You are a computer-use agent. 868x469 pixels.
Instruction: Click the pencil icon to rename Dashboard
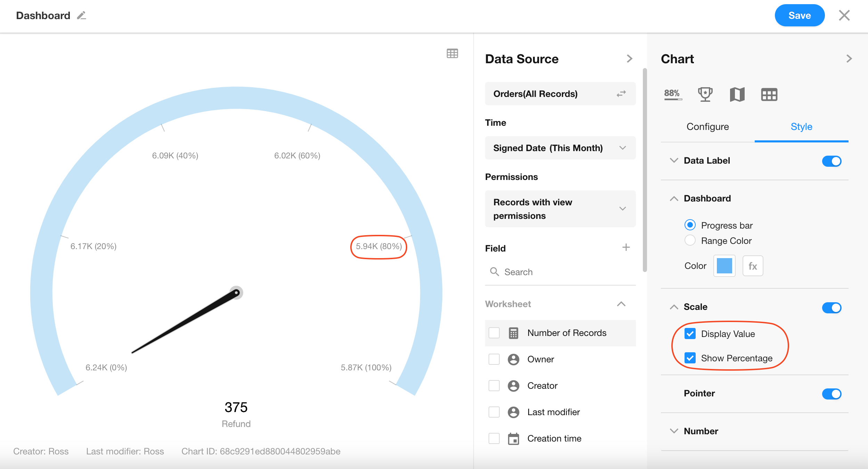[x=81, y=16]
